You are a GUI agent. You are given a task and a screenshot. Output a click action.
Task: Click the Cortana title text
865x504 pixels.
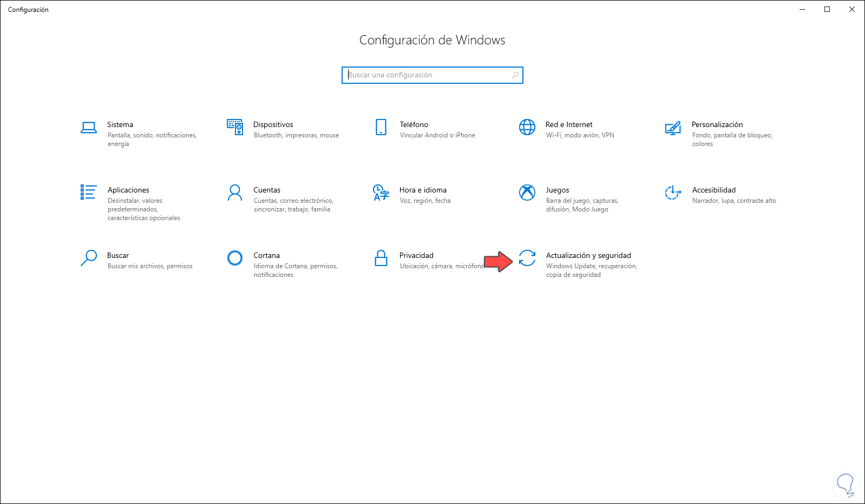(x=266, y=256)
